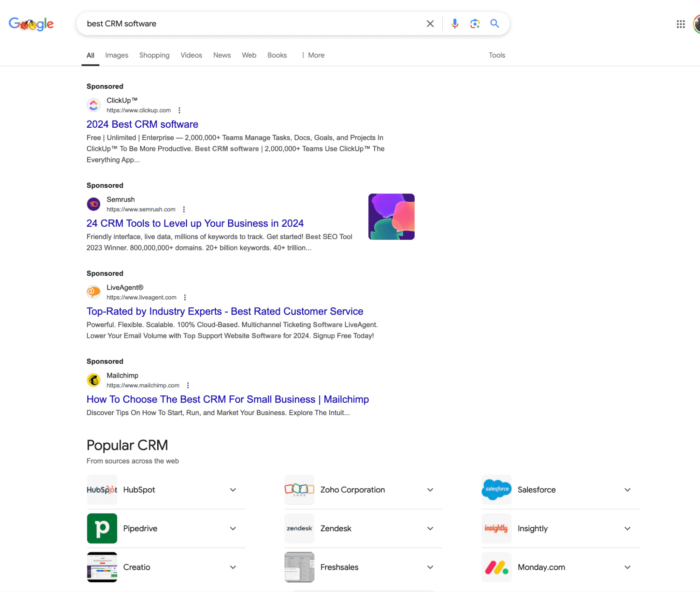
Task: Open the three-dot menu on the ClickUp ad
Action: pyautogui.click(x=179, y=110)
